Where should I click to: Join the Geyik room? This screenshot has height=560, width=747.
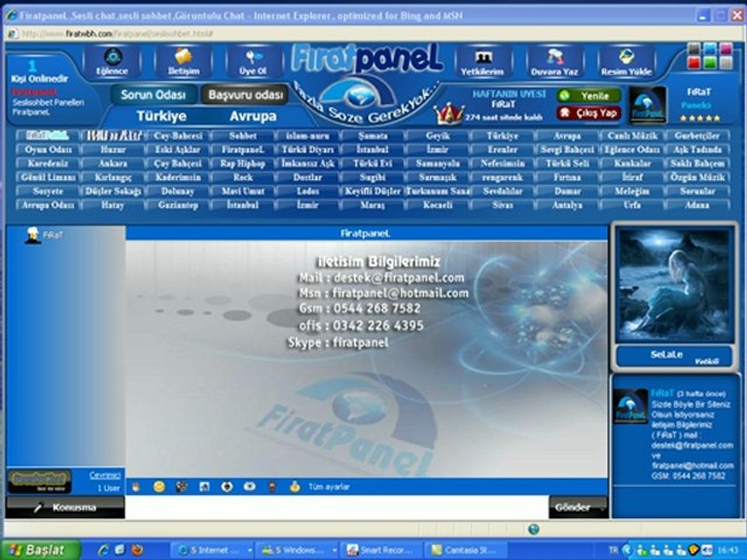pos(437,135)
